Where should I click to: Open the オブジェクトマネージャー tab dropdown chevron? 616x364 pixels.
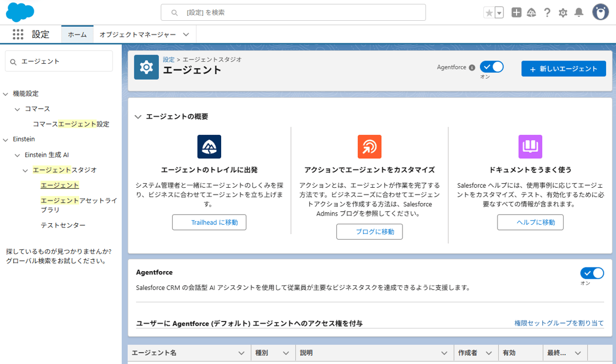186,34
